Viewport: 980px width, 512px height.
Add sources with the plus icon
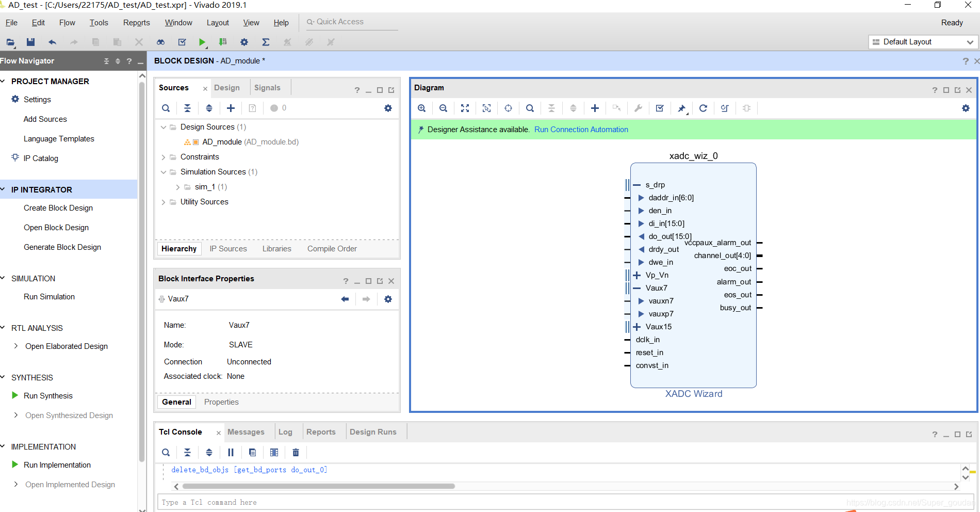(231, 108)
